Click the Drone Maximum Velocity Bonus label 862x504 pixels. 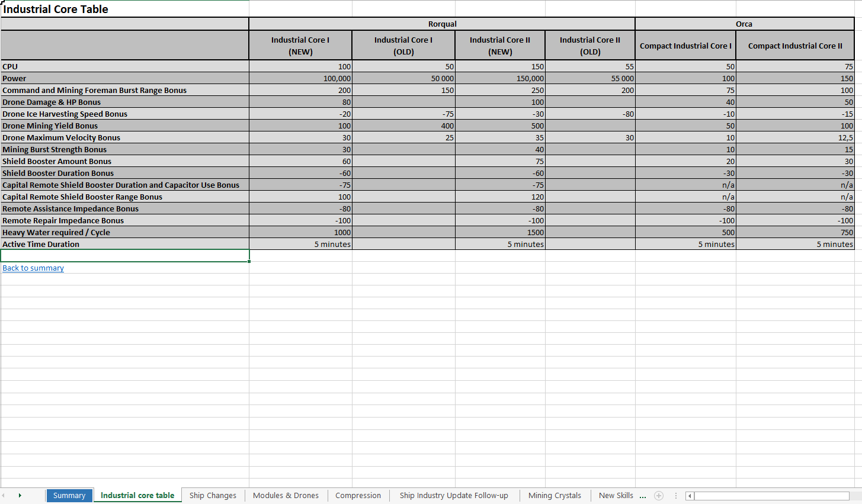(x=124, y=137)
